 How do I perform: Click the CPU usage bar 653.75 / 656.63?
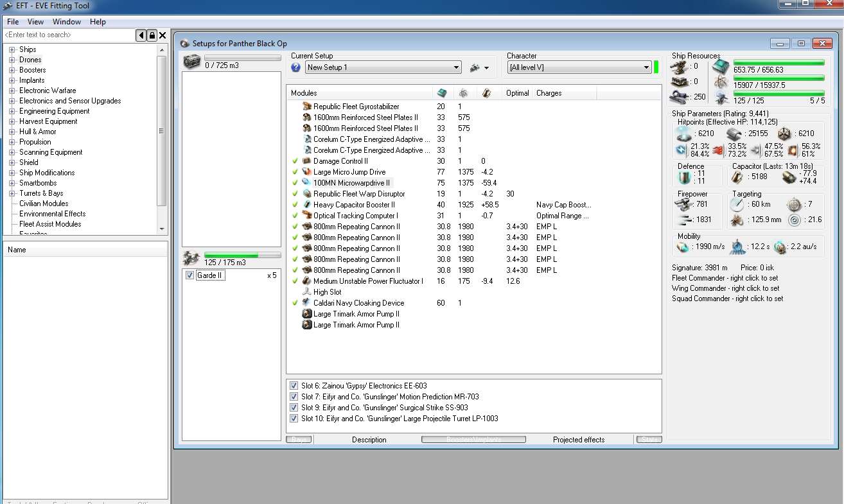[778, 63]
